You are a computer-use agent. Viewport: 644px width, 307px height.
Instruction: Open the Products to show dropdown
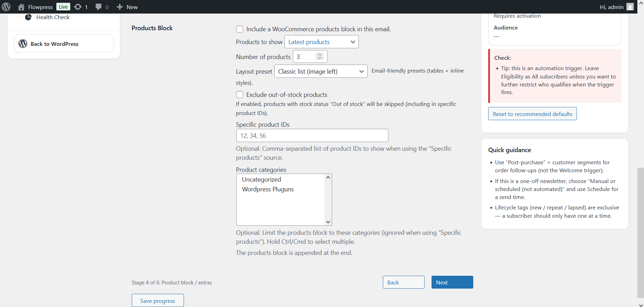(322, 42)
